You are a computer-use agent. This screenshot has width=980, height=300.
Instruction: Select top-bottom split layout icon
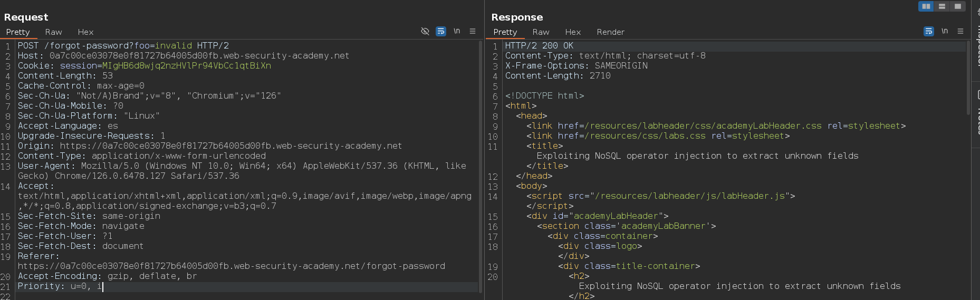pos(942,6)
